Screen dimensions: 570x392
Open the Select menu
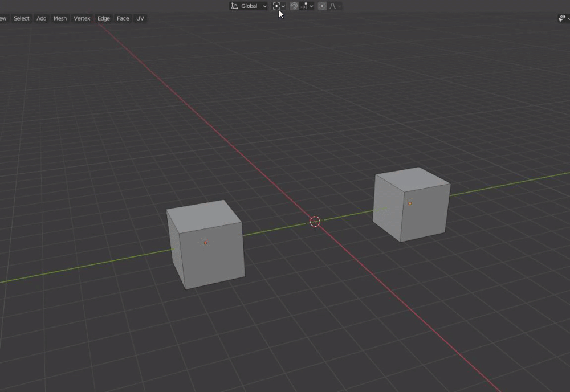(22, 18)
